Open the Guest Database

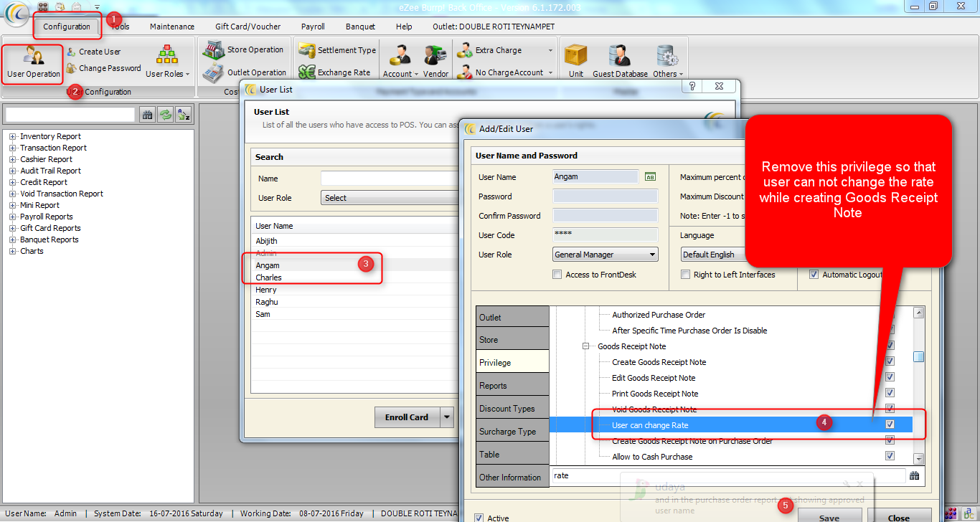click(620, 62)
